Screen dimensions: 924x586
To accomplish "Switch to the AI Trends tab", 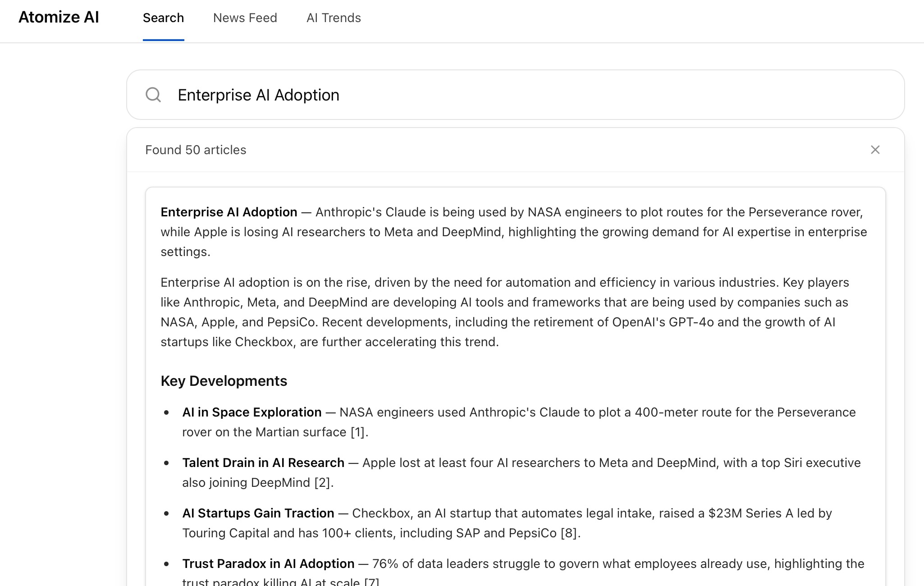I will [334, 18].
